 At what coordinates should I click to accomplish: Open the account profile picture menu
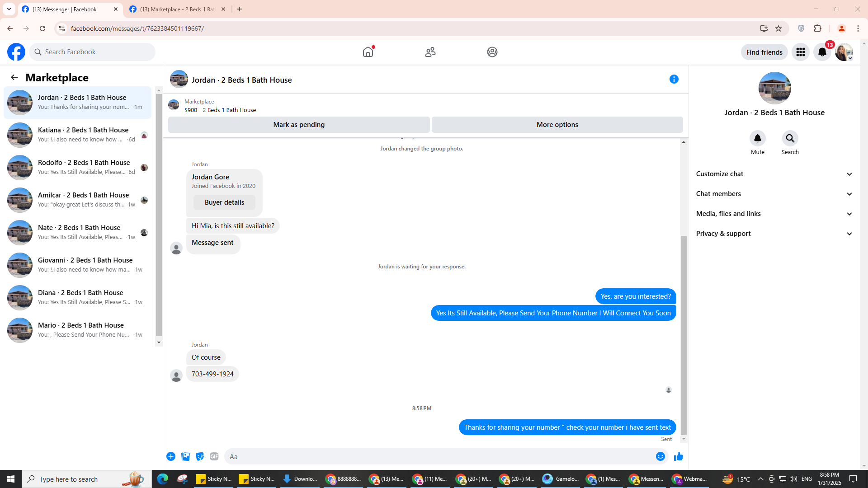point(844,52)
